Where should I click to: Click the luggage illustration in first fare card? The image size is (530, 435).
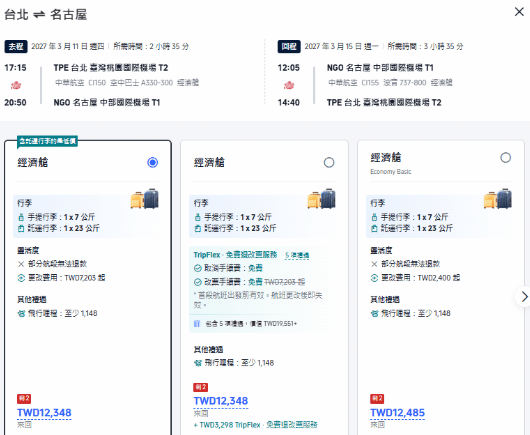145,199
